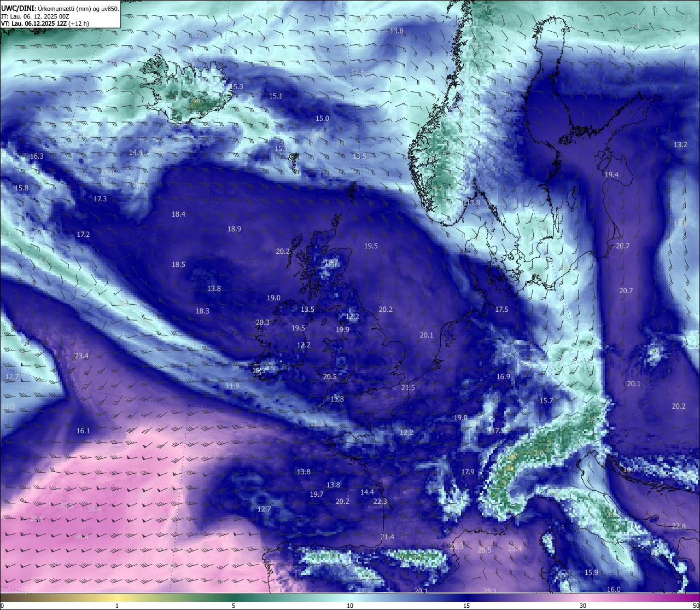Image resolution: width=700 pixels, height=610 pixels.
Task: Click the 16.0 value near bottom
Action: (614, 589)
